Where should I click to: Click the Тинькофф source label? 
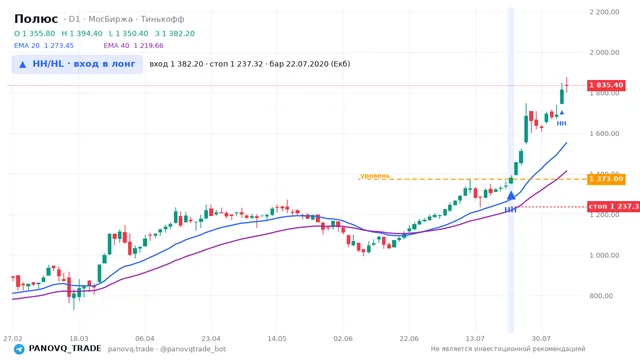coord(162,19)
